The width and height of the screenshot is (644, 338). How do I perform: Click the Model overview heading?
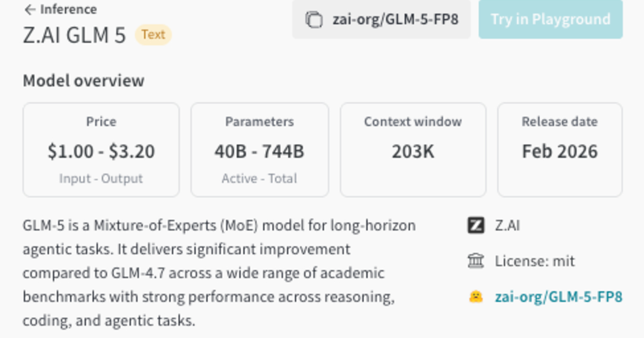83,81
